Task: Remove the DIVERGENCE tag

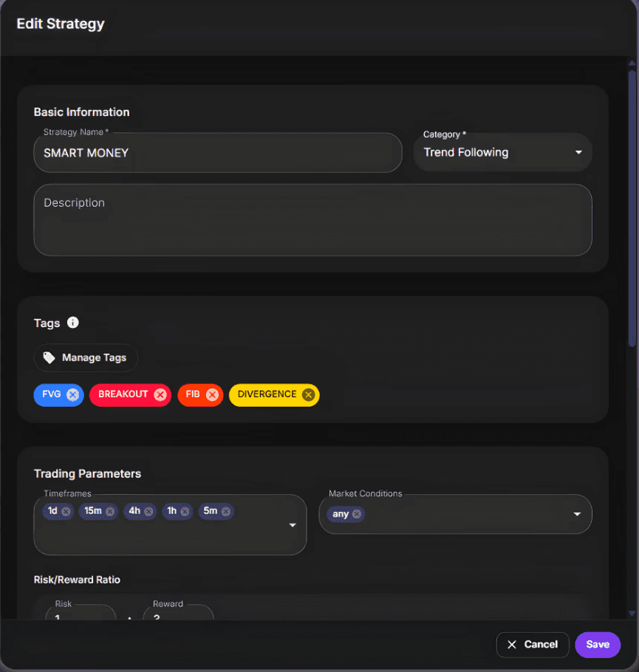Action: [x=308, y=394]
